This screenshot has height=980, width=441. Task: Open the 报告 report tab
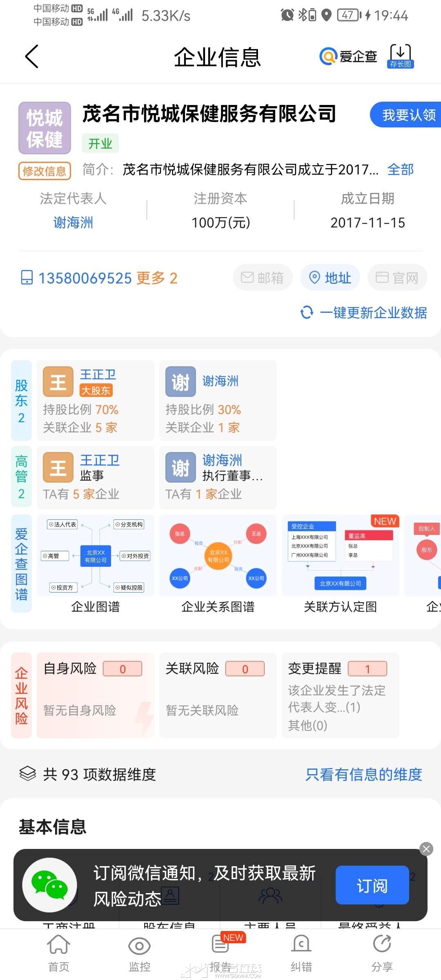[220, 953]
